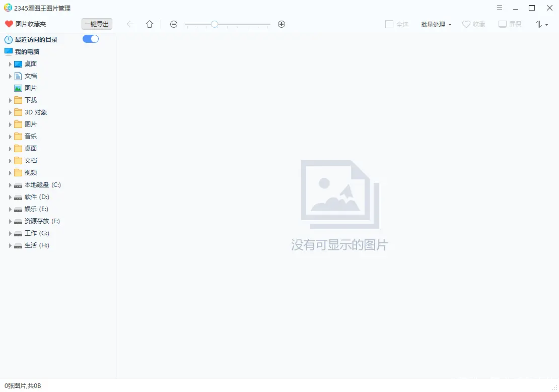Zoom in with the plus magnifier icon
Viewport: 559px width, 392px height.
pos(282,24)
